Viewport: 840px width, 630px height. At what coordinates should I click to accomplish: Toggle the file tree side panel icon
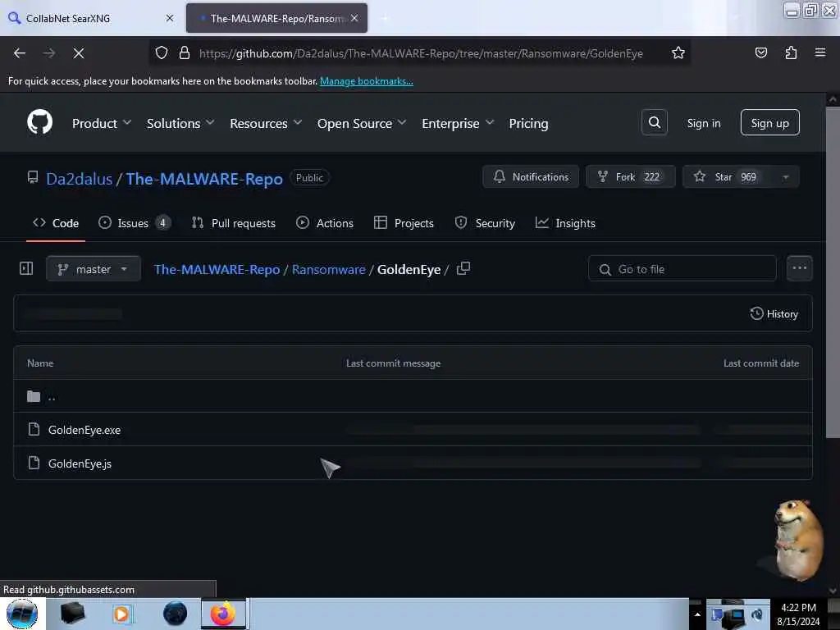click(26, 268)
